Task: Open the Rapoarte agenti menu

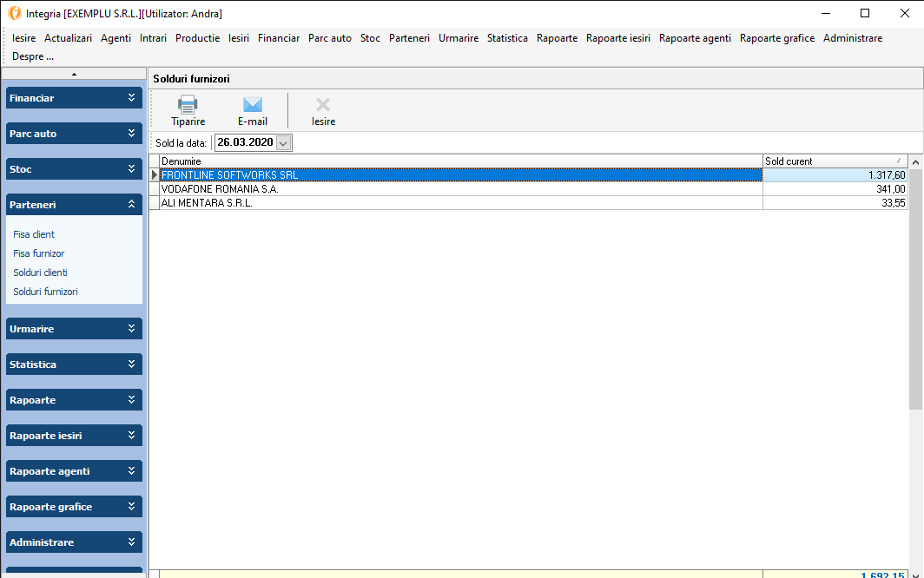Action: (x=695, y=38)
